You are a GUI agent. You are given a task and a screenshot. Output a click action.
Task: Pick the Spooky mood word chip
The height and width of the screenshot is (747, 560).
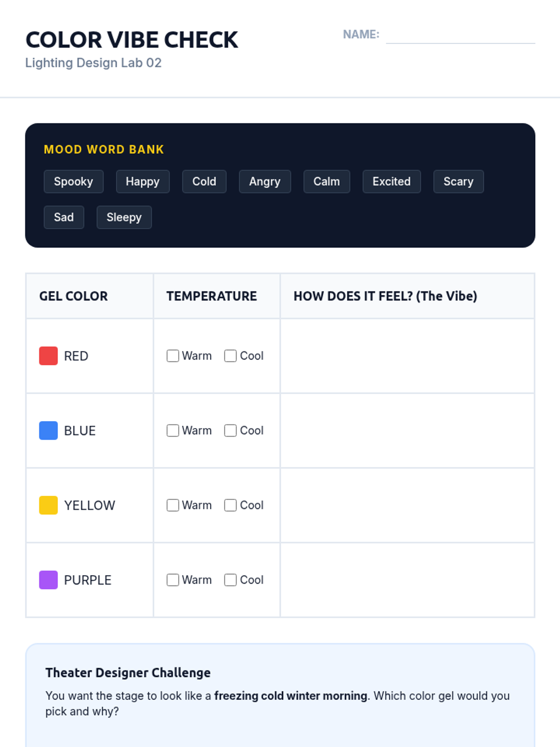click(x=73, y=182)
